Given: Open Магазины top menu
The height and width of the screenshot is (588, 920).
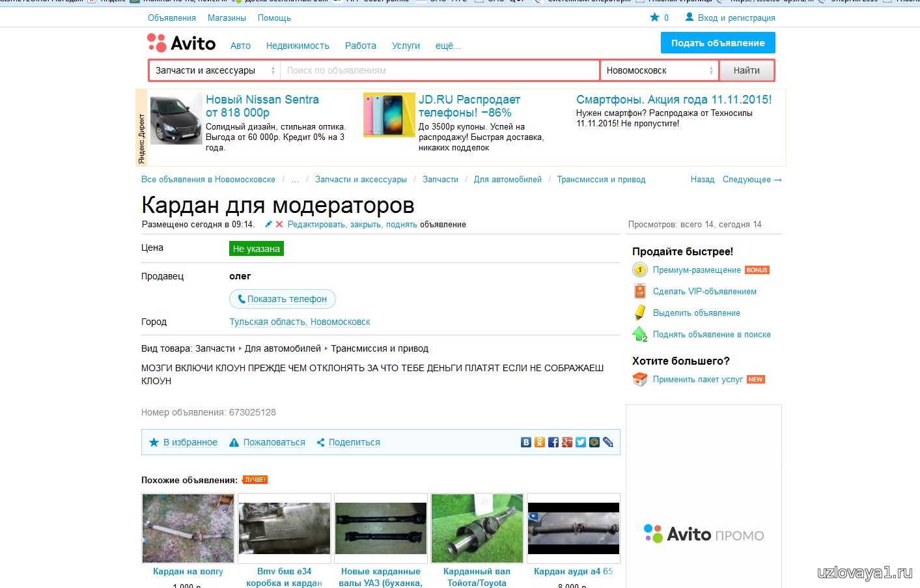Looking at the screenshot, I should [x=227, y=18].
